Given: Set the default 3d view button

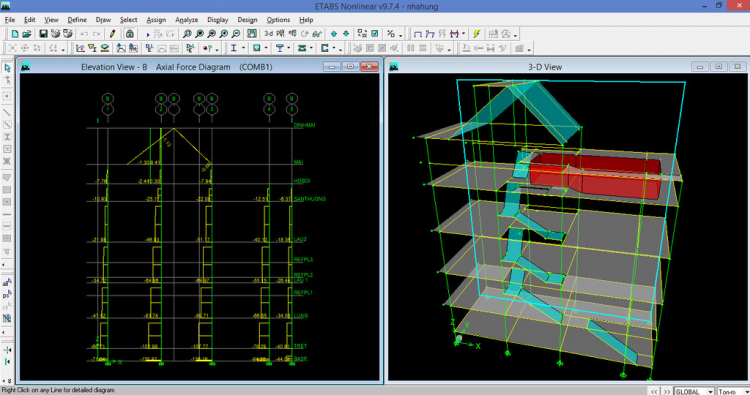Looking at the screenshot, I should 269,34.
